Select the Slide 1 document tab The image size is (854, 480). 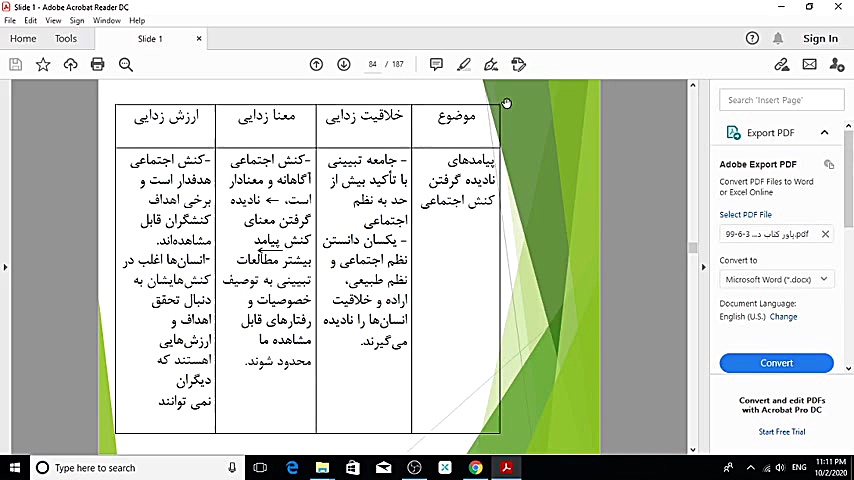[150, 39]
